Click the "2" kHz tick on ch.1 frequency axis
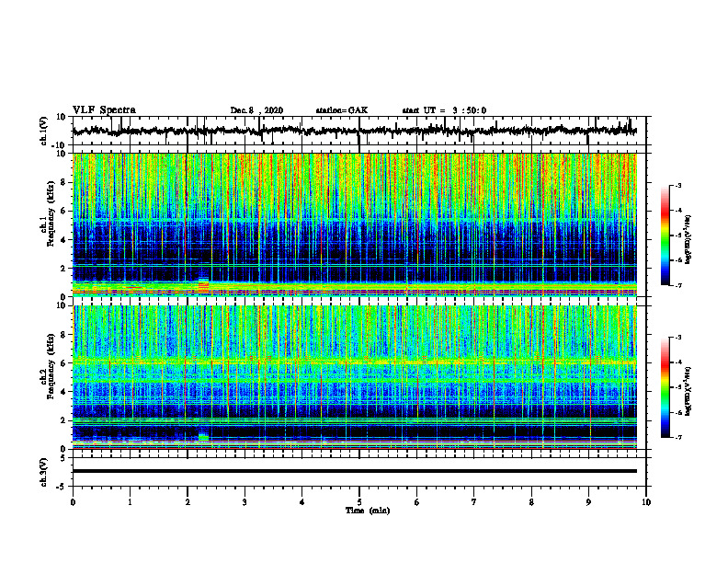 coord(63,269)
